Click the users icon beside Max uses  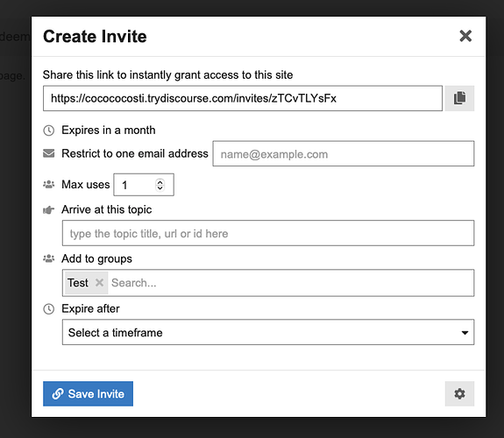(x=48, y=185)
